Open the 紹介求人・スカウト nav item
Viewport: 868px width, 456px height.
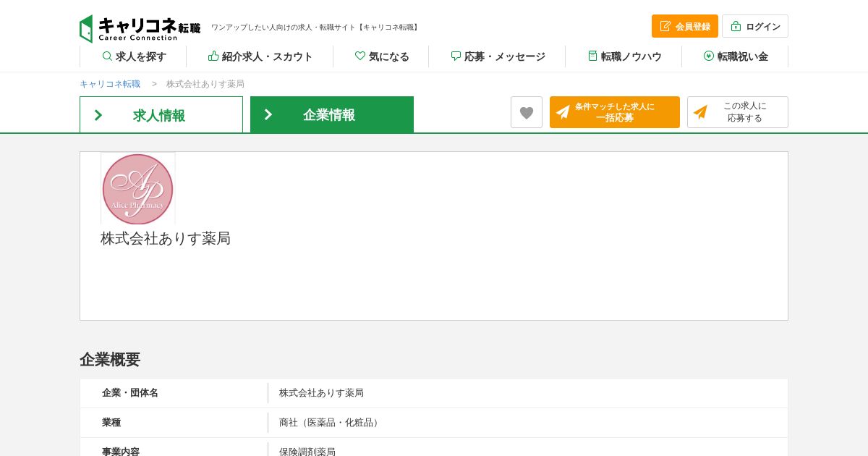click(260, 56)
